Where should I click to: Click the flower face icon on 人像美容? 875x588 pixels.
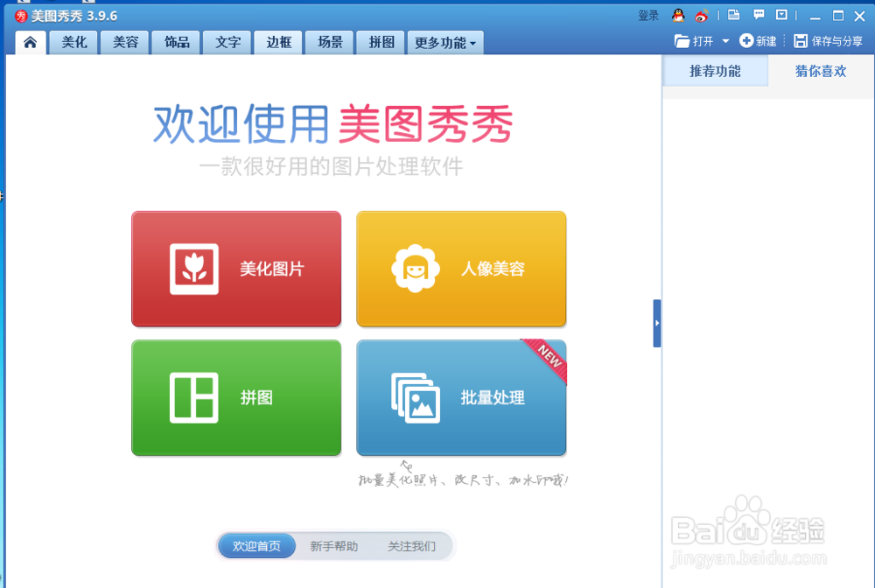416,269
